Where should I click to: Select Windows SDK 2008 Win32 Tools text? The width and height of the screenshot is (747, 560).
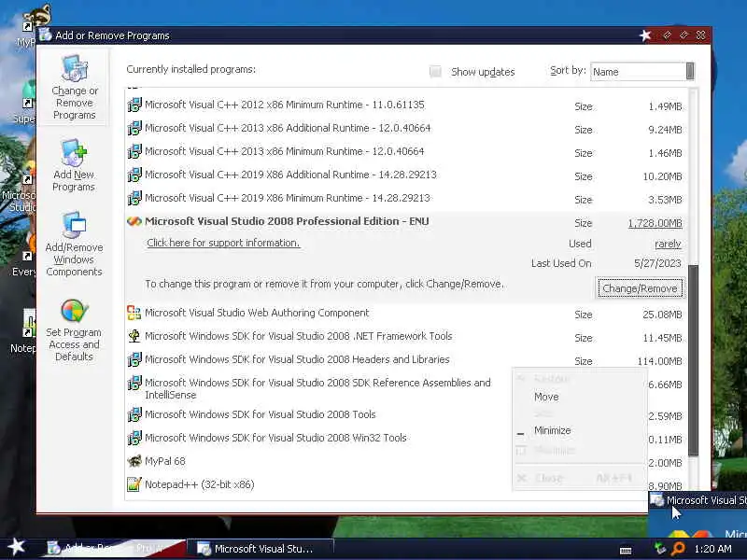275,438
